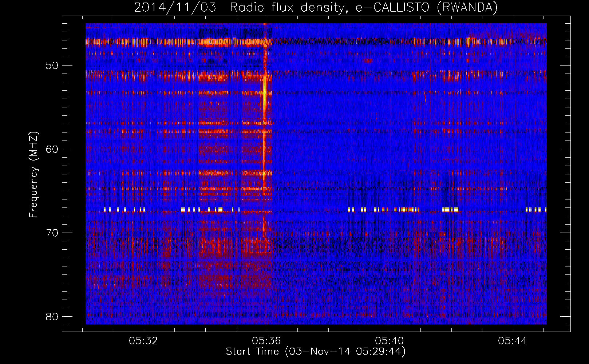Click the 05:36 time tick label
This screenshot has height=364, width=589.
[266, 341]
